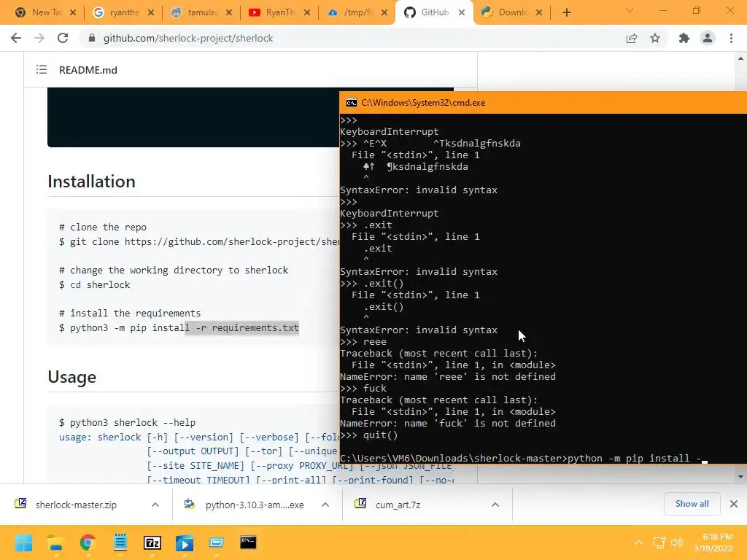The height and width of the screenshot is (560, 747).
Task: Open the media player taskbar icon
Action: [x=185, y=542]
